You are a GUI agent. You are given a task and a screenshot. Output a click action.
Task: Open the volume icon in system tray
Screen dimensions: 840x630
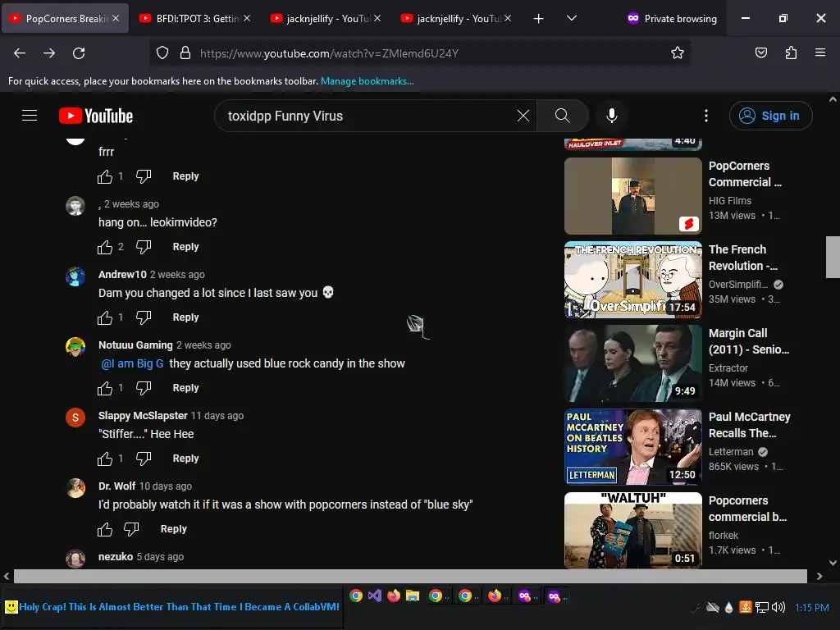click(778, 607)
